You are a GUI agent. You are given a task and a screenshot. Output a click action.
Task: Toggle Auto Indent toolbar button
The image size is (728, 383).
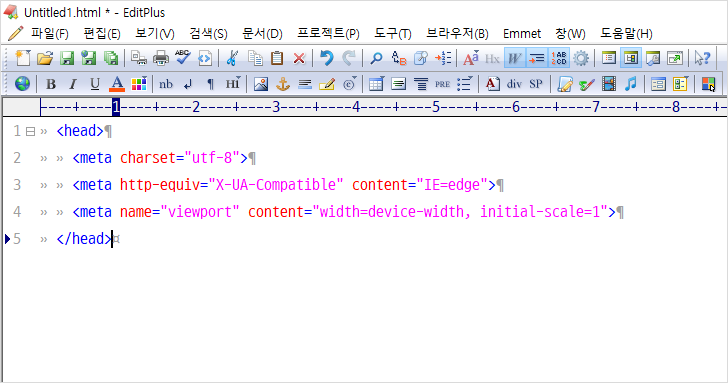coord(537,58)
